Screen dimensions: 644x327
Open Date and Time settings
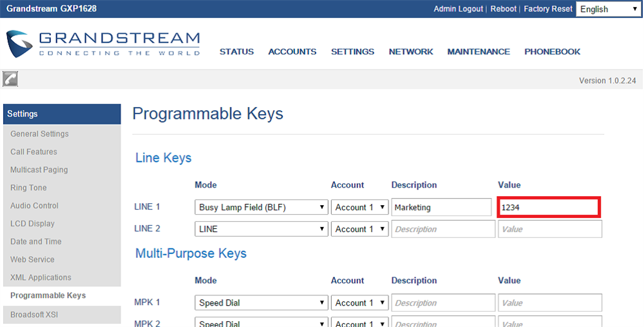coord(35,242)
